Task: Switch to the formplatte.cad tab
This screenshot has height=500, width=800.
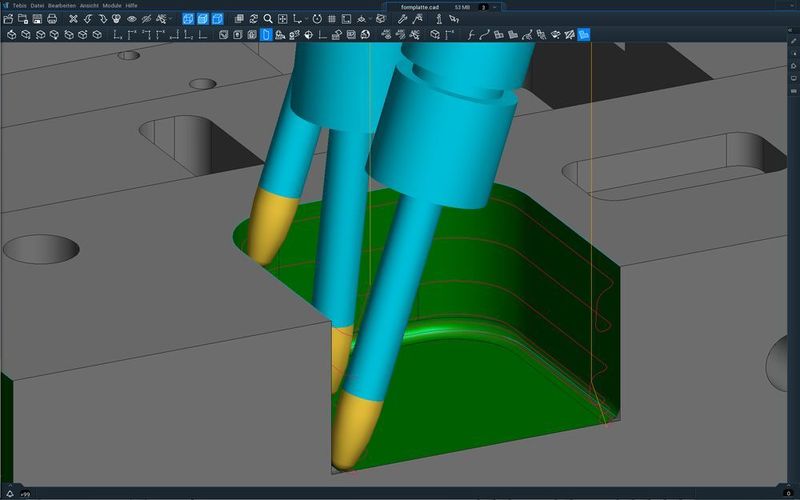Action: pyautogui.click(x=420, y=6)
